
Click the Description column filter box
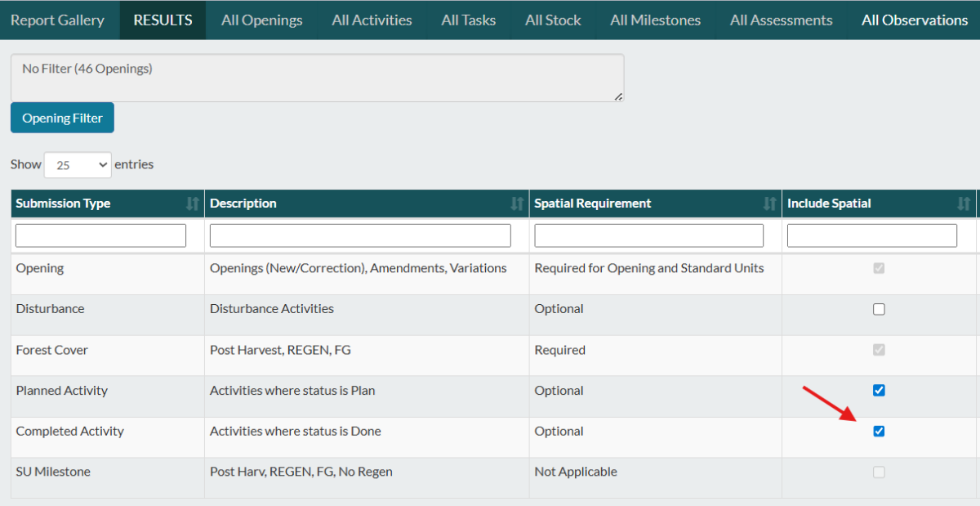coord(360,236)
